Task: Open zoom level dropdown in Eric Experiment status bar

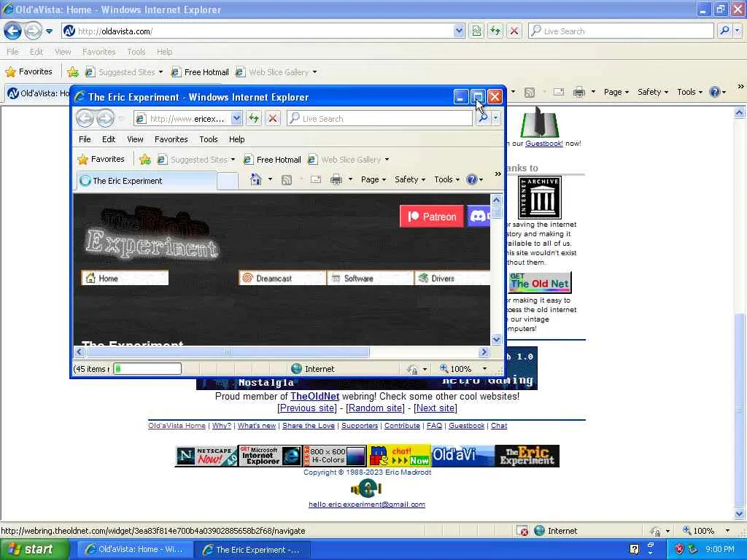Action: (485, 368)
